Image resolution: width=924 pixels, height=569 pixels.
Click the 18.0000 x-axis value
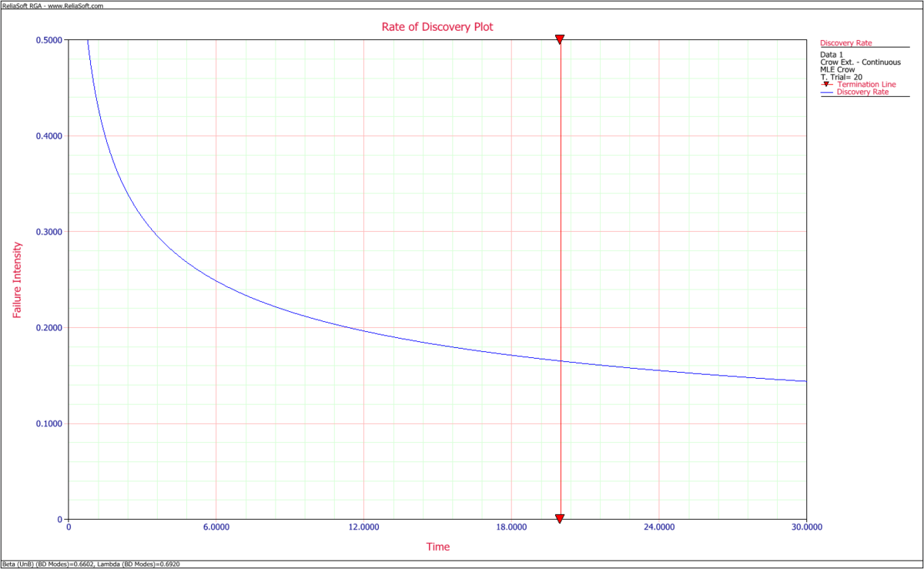click(511, 527)
